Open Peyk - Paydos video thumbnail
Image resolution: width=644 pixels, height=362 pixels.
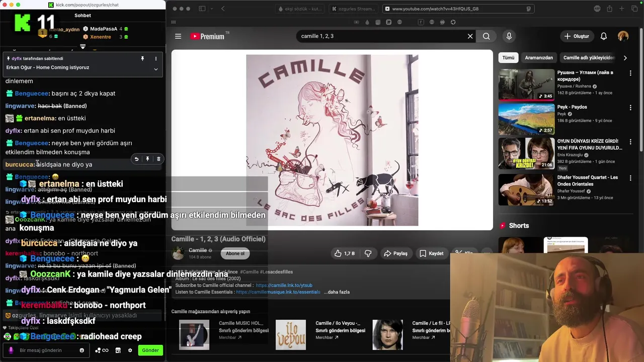pos(526,119)
